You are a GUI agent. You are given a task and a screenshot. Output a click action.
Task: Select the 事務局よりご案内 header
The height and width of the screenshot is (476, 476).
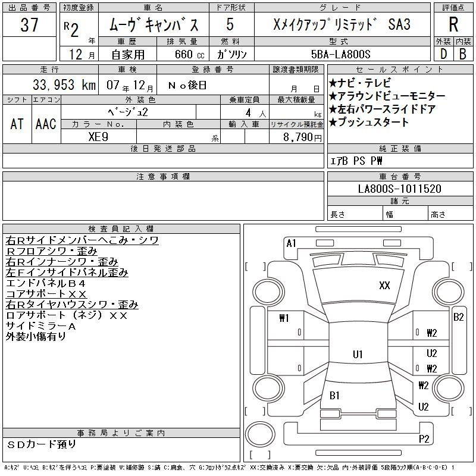point(121,433)
